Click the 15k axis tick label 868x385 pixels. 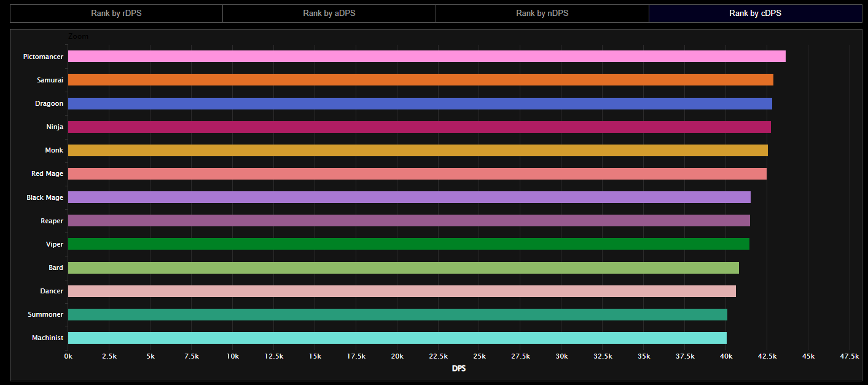[315, 357]
